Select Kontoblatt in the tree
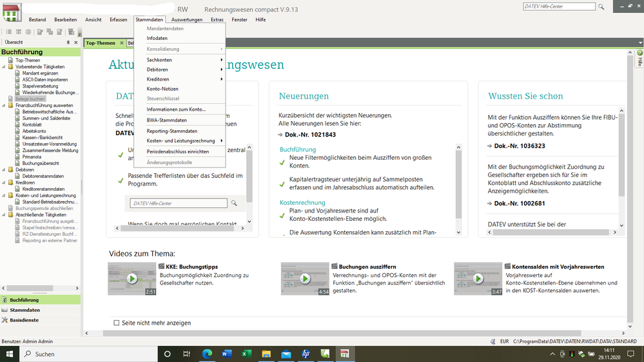644x362 pixels. click(x=32, y=125)
